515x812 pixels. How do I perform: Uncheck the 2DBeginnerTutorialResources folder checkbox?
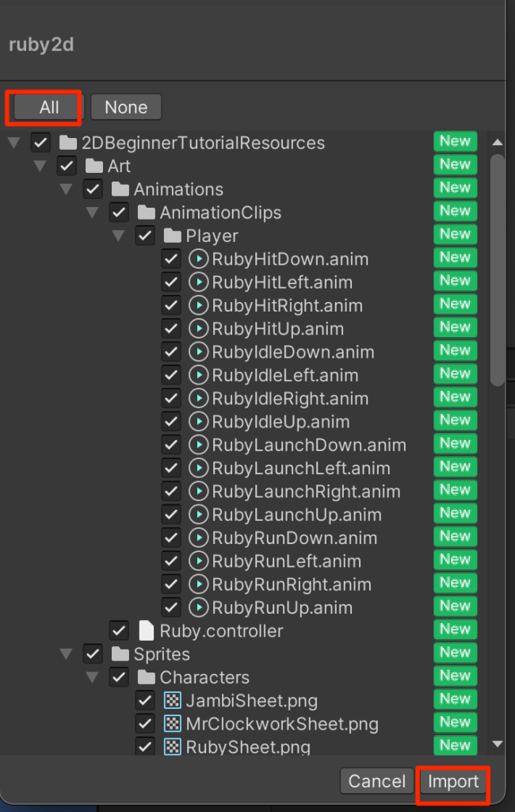[40, 143]
